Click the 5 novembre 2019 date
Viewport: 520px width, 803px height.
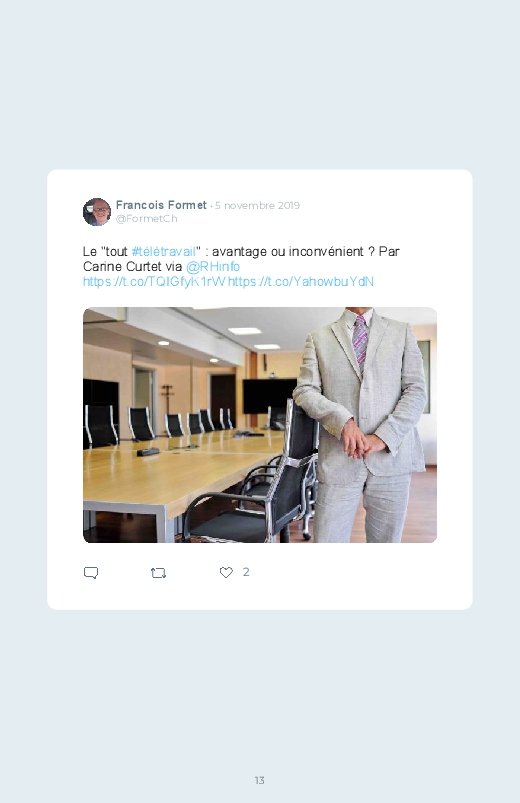(257, 205)
